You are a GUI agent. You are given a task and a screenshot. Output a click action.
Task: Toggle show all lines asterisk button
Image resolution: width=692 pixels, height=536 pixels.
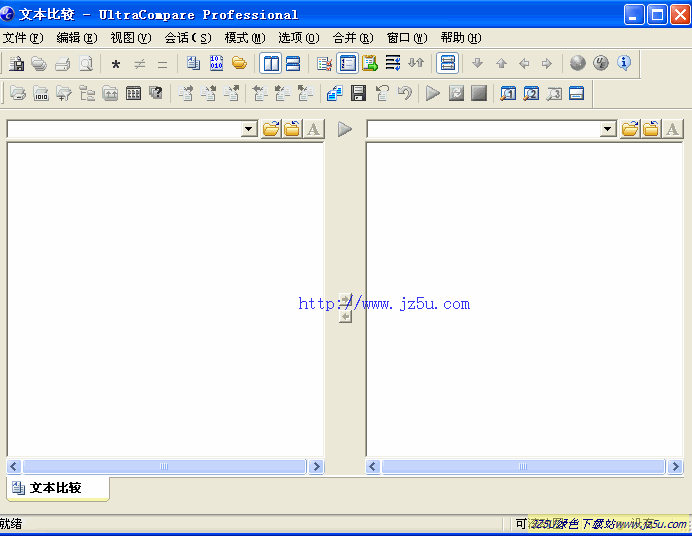pyautogui.click(x=116, y=64)
